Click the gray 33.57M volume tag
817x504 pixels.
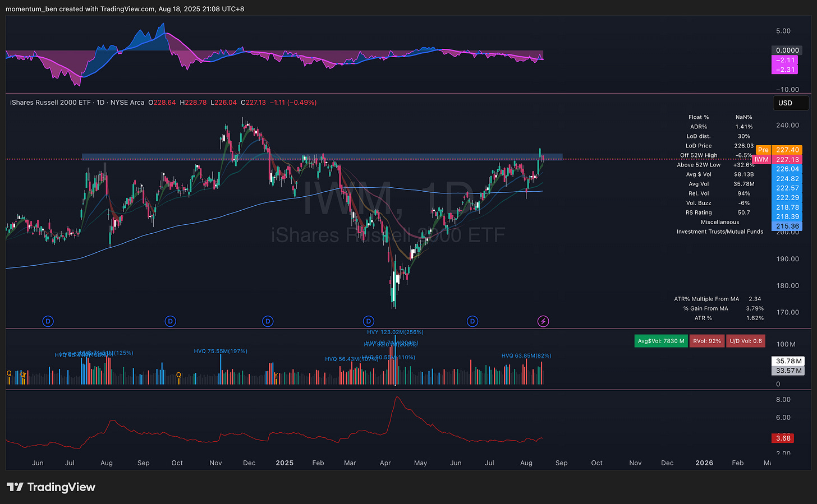click(x=788, y=371)
